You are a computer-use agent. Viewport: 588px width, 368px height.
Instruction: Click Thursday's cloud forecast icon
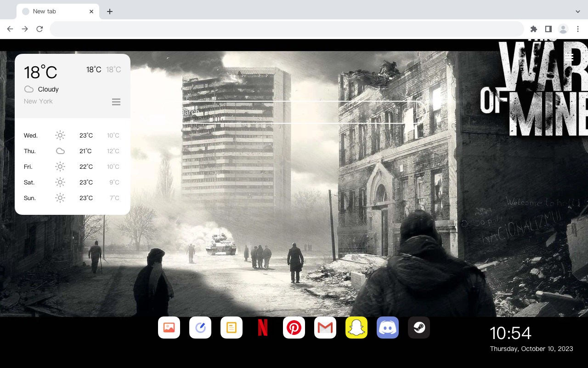coord(60,151)
